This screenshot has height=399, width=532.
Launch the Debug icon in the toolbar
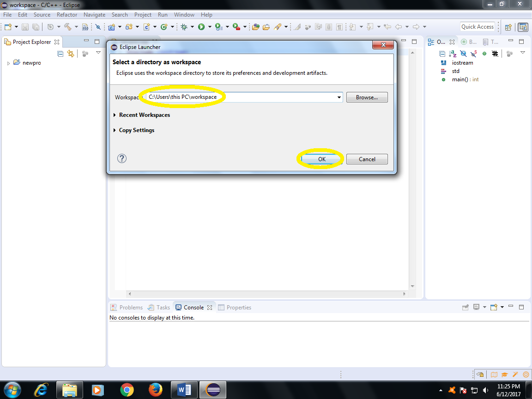point(184,27)
